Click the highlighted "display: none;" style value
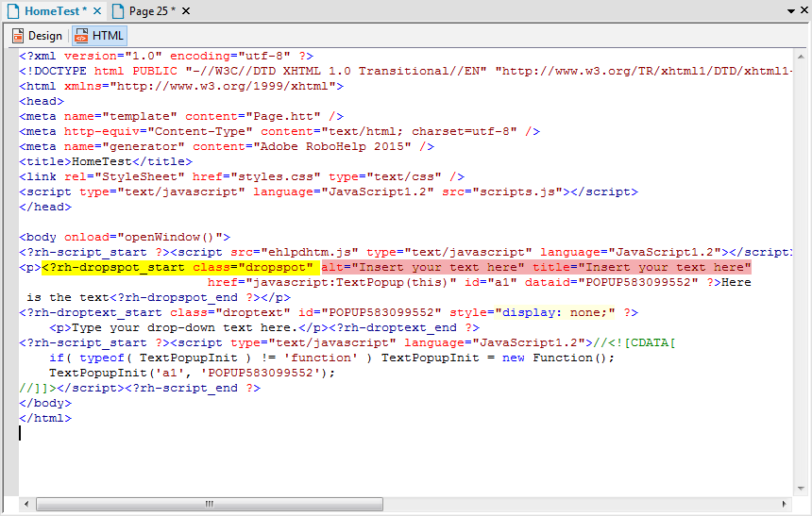 554,312
